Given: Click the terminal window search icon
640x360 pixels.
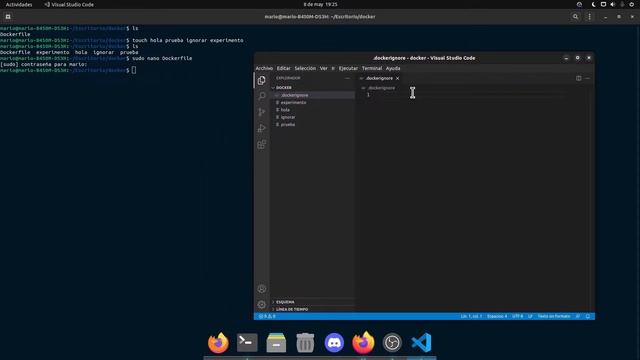Looking at the screenshot, I should tap(575, 17).
